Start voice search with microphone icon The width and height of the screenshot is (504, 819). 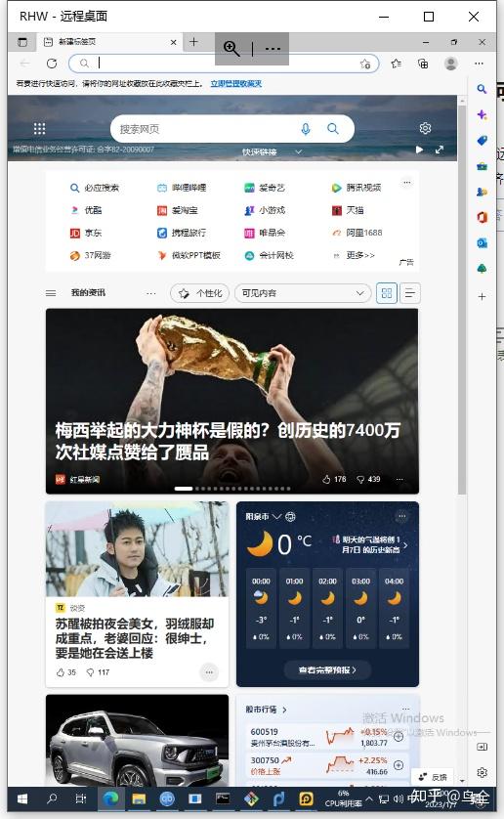click(306, 129)
